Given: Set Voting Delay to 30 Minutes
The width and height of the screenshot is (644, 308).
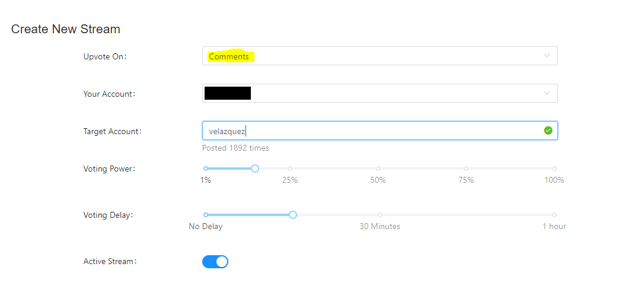Looking at the screenshot, I should coord(380,215).
